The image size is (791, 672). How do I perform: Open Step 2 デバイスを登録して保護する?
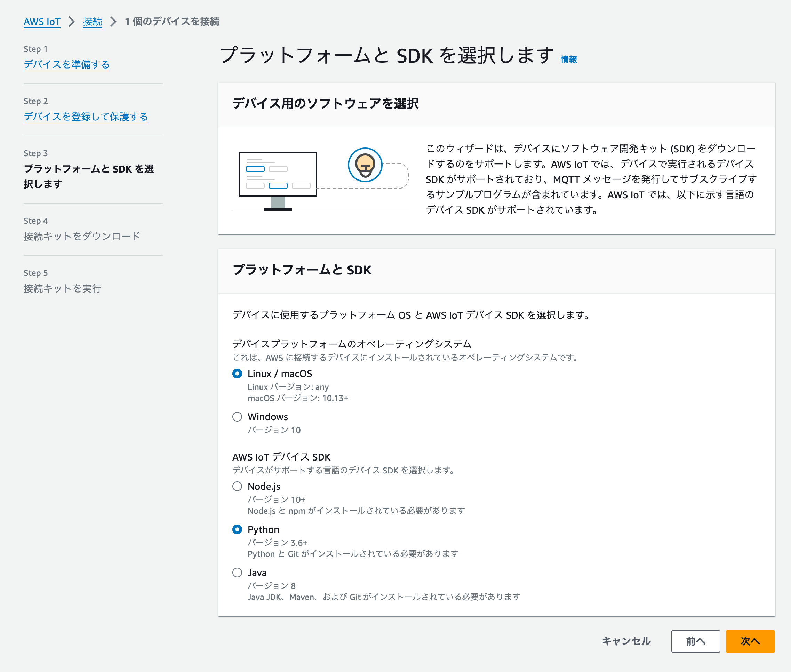click(x=86, y=117)
